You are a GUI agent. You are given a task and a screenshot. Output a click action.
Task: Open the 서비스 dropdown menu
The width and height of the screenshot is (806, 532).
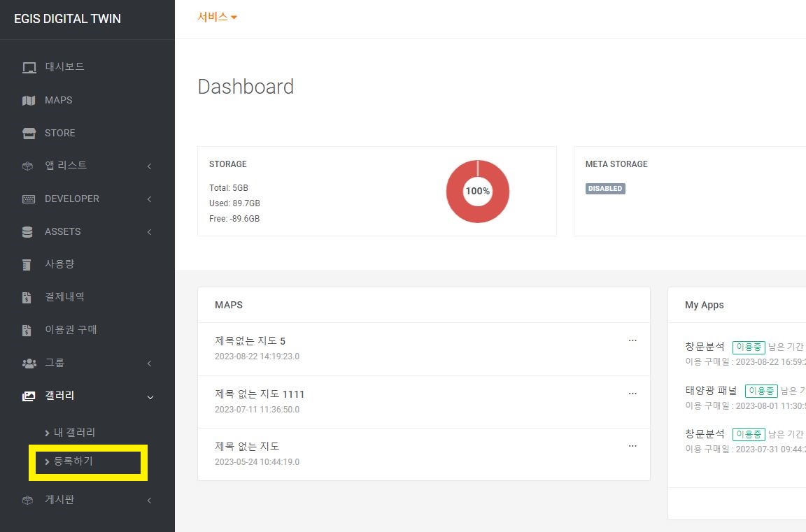217,17
